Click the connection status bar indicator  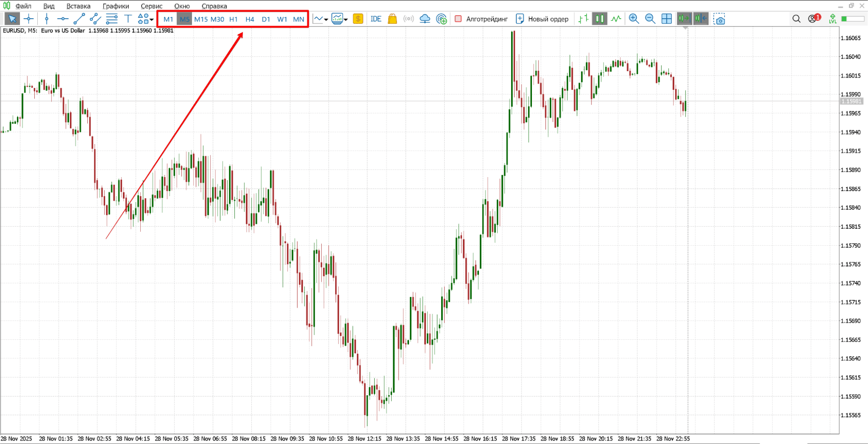(853, 19)
